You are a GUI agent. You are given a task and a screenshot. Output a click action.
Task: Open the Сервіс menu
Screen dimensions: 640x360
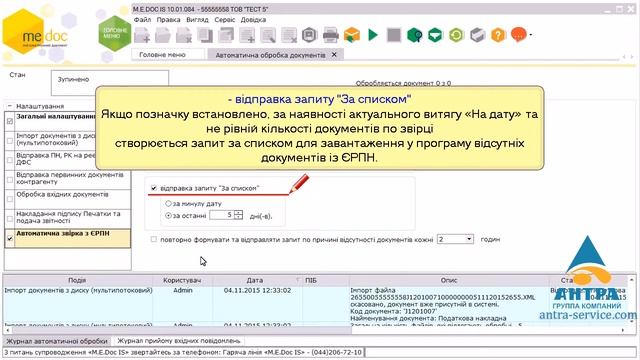[224, 20]
